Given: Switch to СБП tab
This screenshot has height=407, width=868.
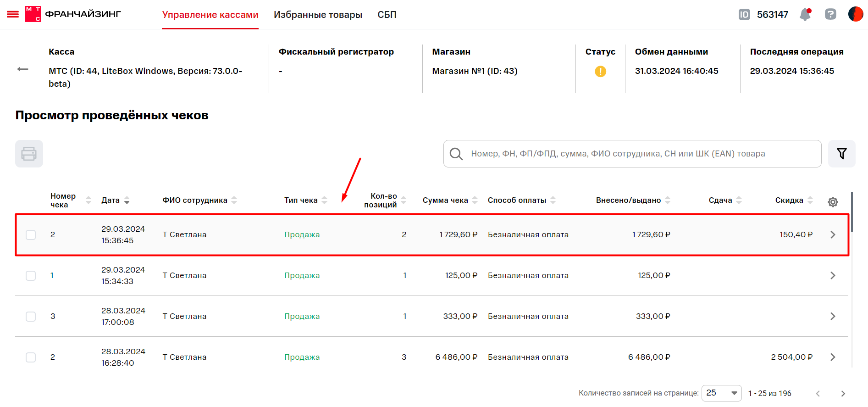Looking at the screenshot, I should coord(387,15).
